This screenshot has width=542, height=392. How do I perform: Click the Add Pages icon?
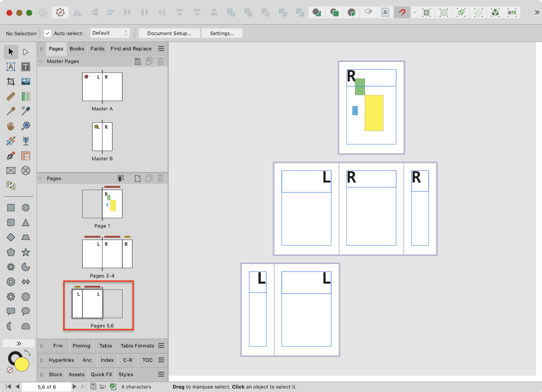click(138, 178)
